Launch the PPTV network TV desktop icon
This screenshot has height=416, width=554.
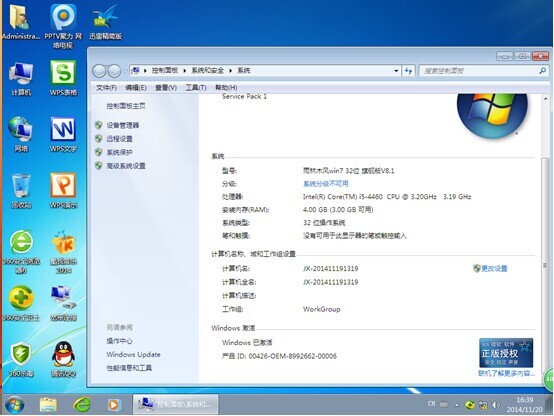coord(63,25)
